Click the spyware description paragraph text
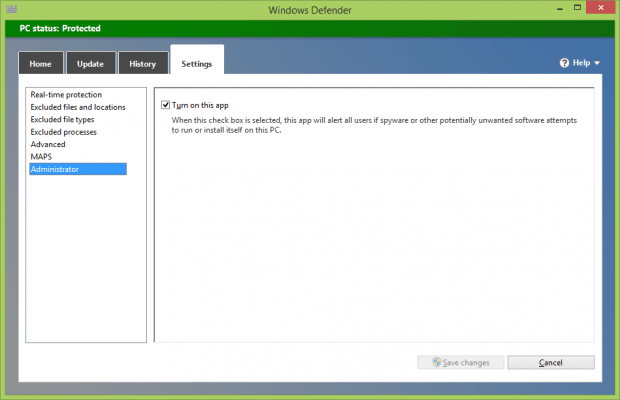This screenshot has height=400, width=620. point(374,125)
